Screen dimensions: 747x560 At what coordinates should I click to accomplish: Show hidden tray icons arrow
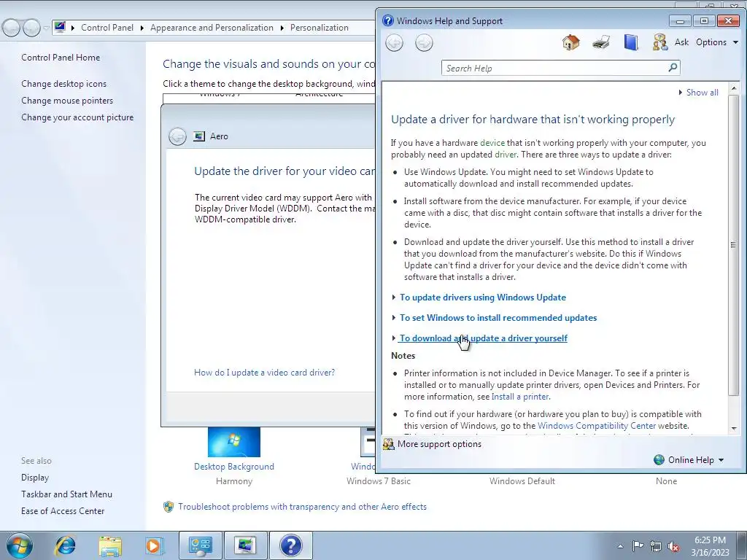point(620,546)
